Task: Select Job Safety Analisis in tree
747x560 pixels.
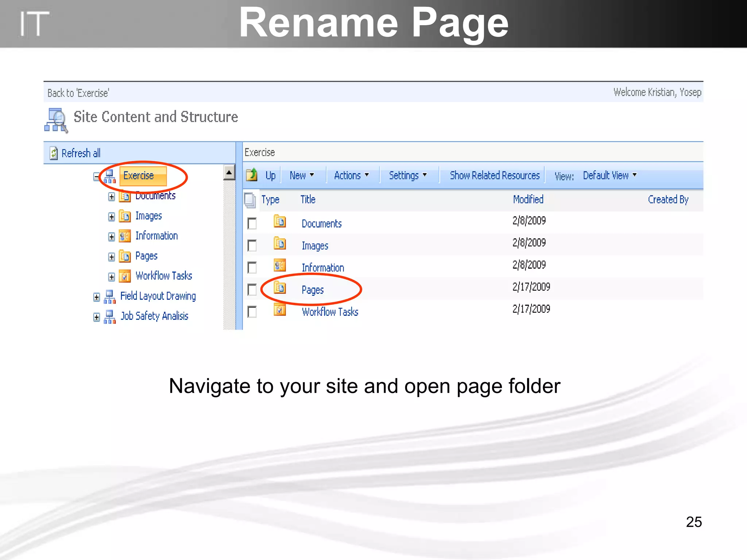Action: [x=154, y=316]
